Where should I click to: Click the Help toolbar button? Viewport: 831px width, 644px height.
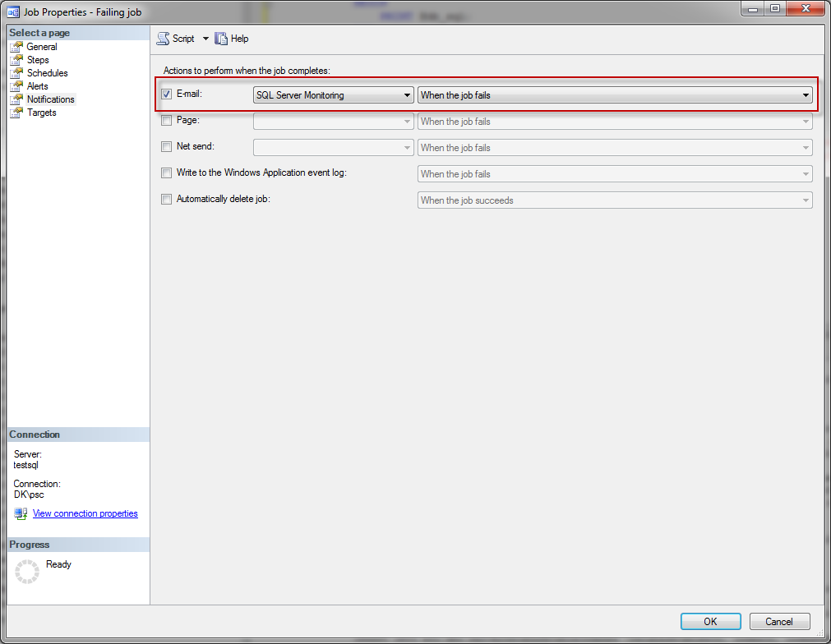232,39
